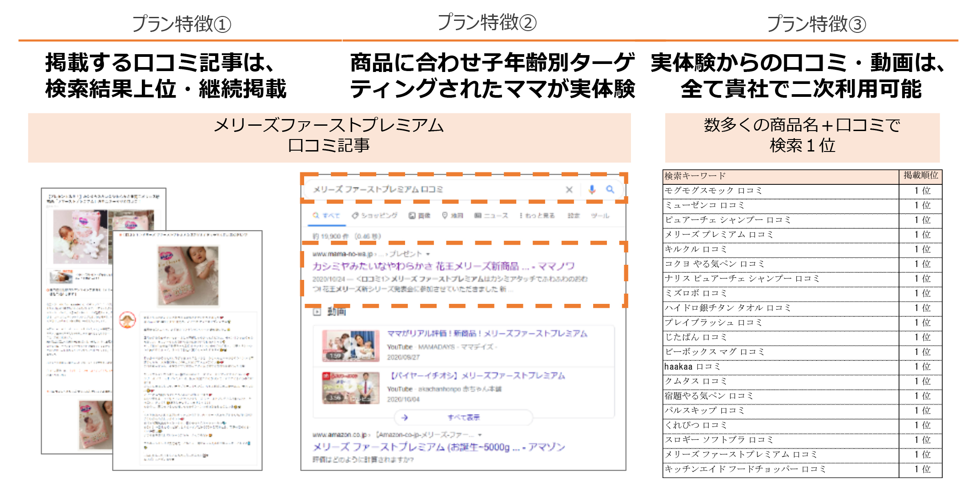Click the スロギー ソフトブラ 口コミ keyword
This screenshot has width=980, height=494.
(x=719, y=440)
